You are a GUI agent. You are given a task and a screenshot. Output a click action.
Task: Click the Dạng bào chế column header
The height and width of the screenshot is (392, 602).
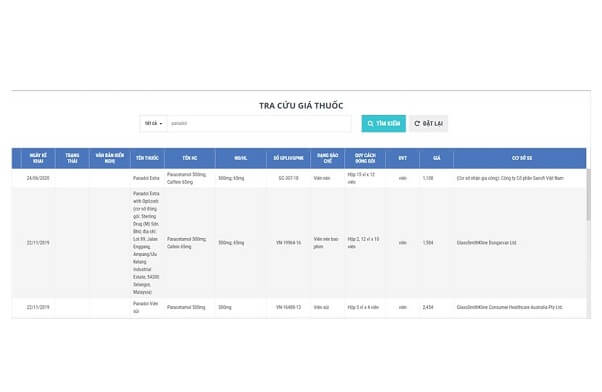pos(327,158)
